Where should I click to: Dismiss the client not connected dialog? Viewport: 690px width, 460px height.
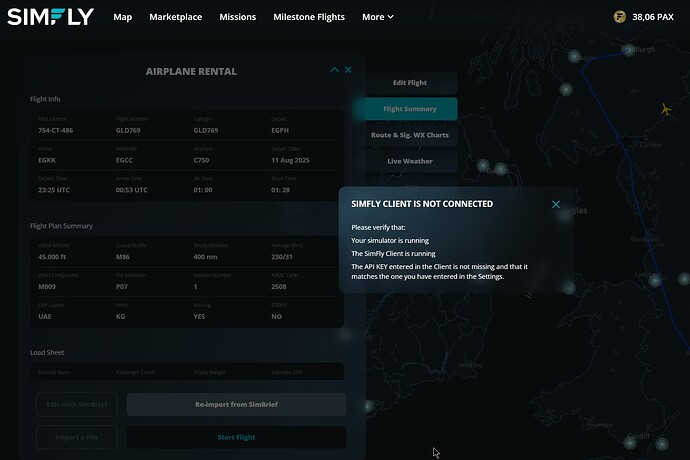(x=556, y=204)
